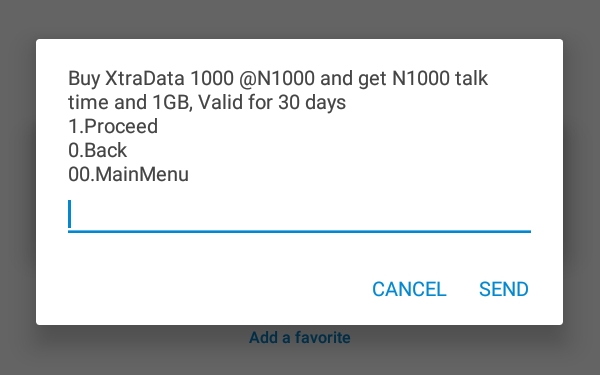This screenshot has width=600, height=375.
Task: Click the blank dialog area between input and buttons
Action: pos(299,253)
